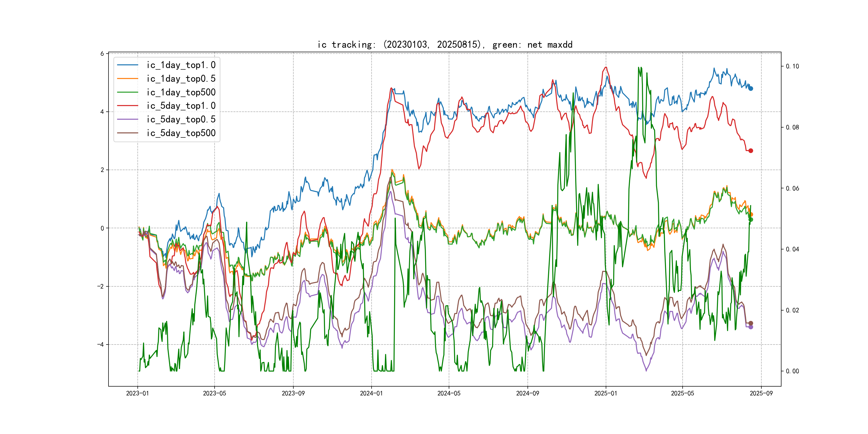Click the -4 left-axis tick label
The image size is (868, 434).
(100, 344)
